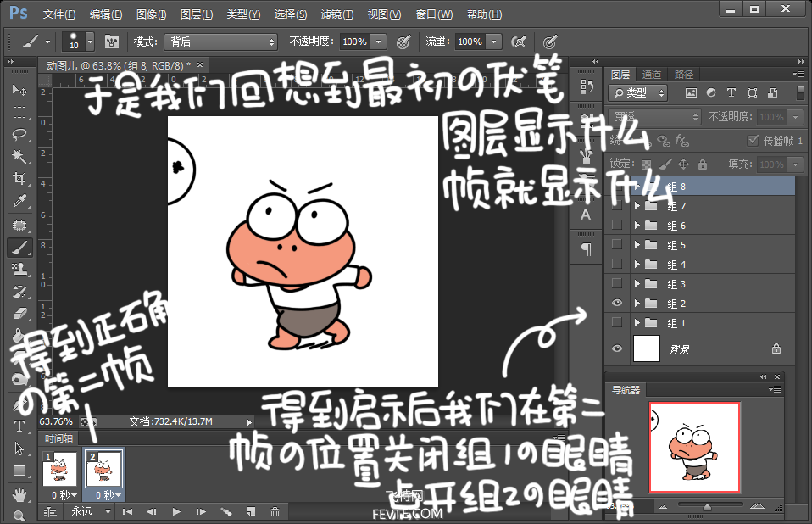Select the Rectangular Marquee tool
This screenshot has width=812, height=524.
pyautogui.click(x=19, y=113)
